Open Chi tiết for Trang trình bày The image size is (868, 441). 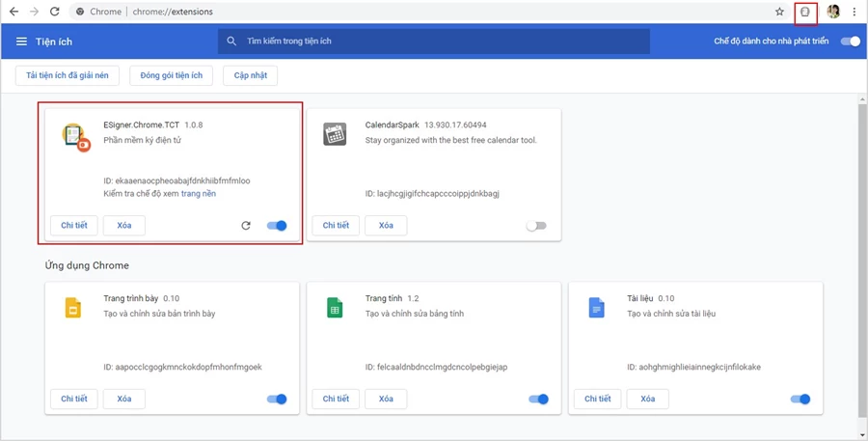coord(74,399)
